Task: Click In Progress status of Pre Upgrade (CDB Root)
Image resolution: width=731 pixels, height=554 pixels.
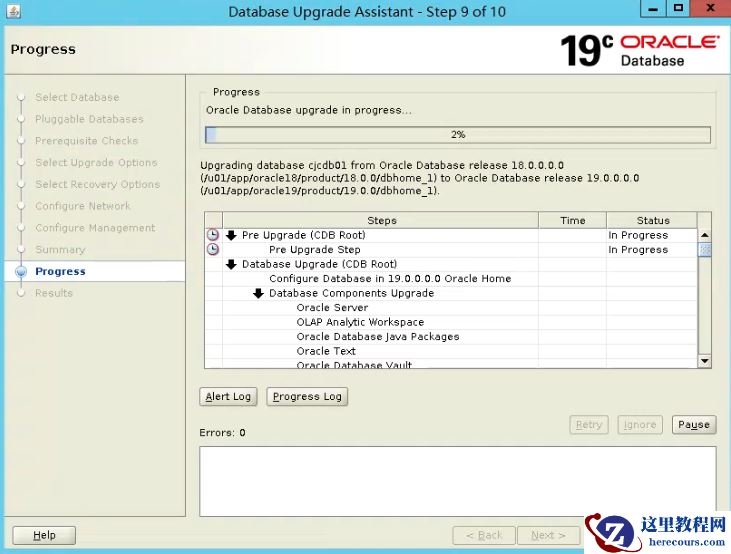Action: pyautogui.click(x=638, y=235)
